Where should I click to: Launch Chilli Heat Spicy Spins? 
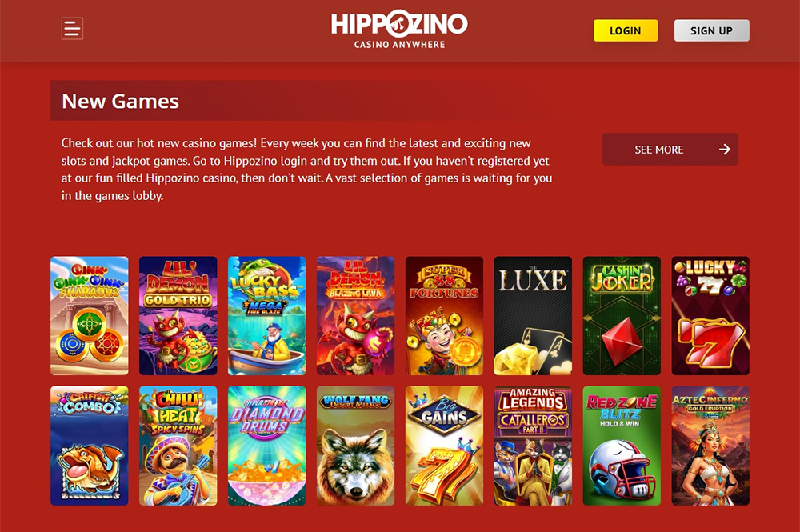[x=178, y=446]
